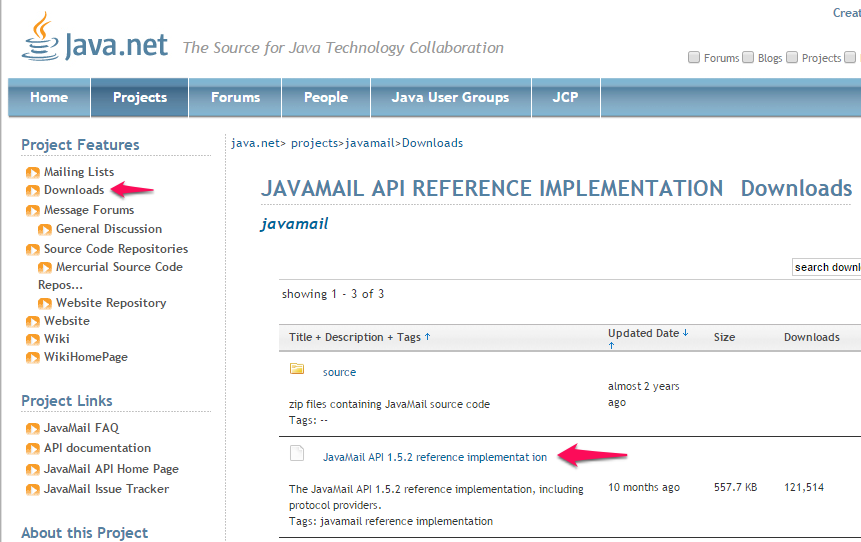Click inside the search downloads field
This screenshot has width=861, height=542.
tap(826, 267)
